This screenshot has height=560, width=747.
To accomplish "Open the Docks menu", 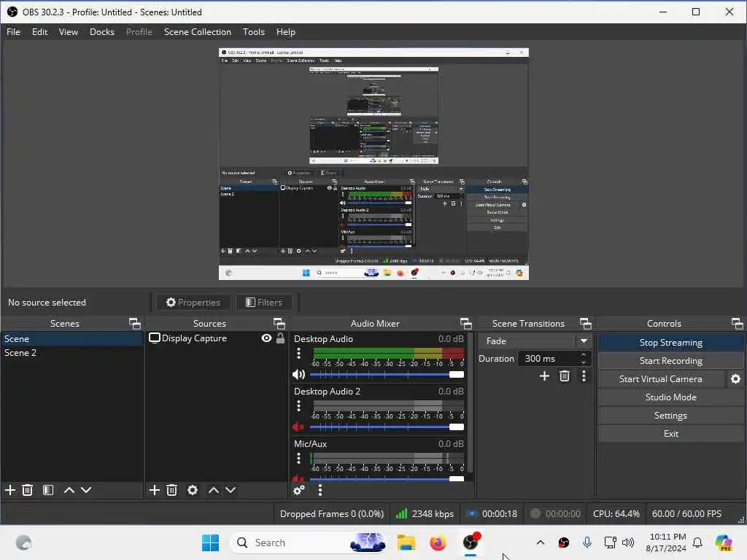I will tap(102, 32).
